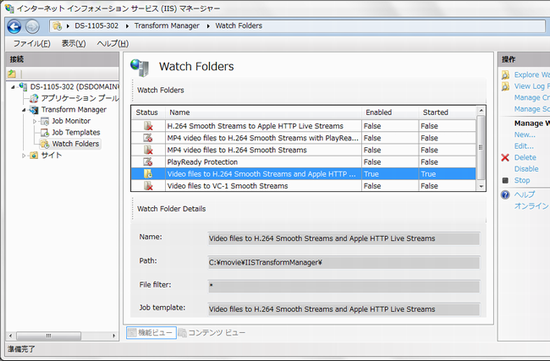The width and height of the screenshot is (550, 361).
Task: Click the Manage Scheduler link
Action: 532,109
